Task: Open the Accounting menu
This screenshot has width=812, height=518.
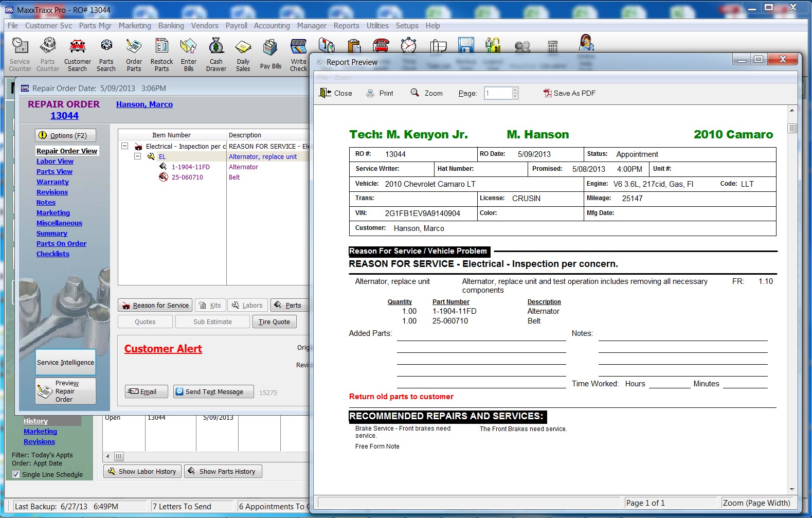Action: click(x=272, y=26)
